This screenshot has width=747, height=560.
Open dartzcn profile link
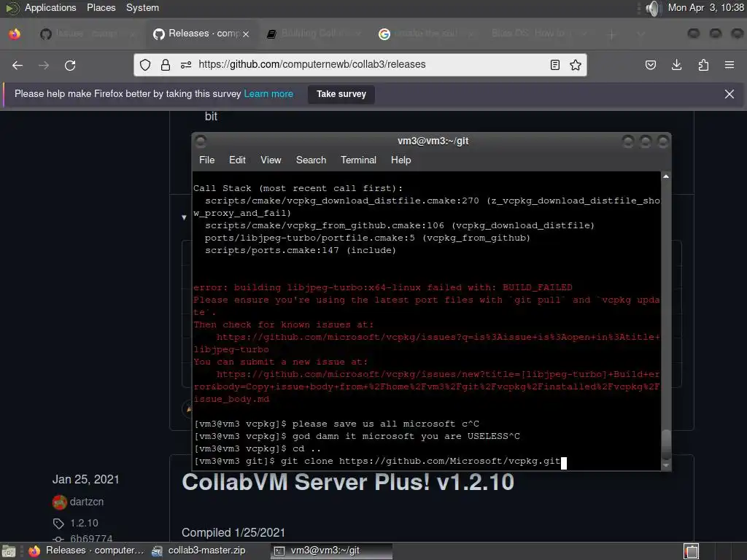87,502
